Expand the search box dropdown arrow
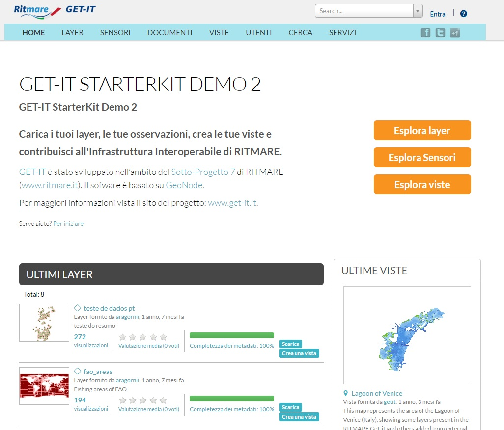Screen dimensions: 504x430 [418, 11]
